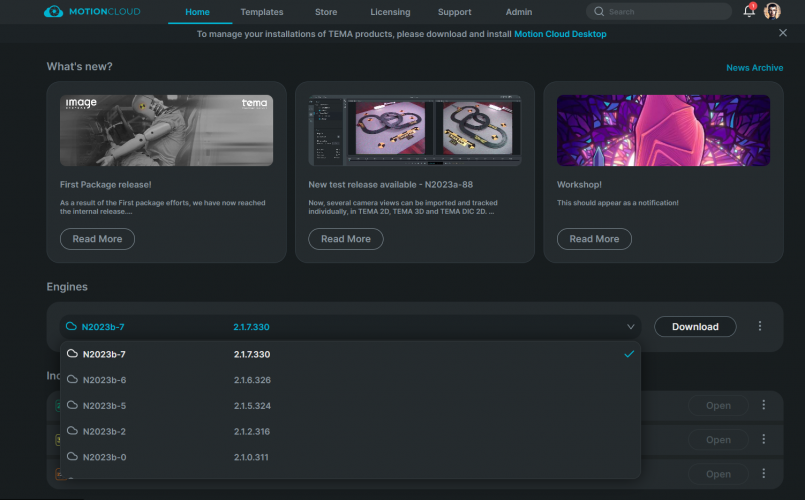Open the purple stained-glass Workshop image

point(663,130)
